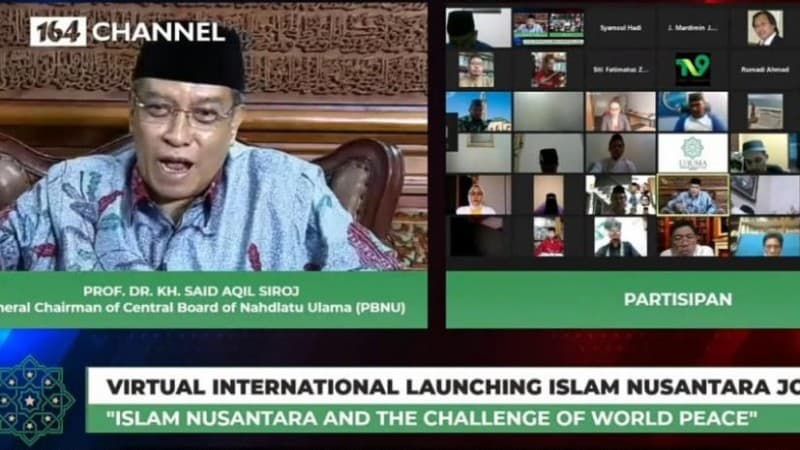
Task: Select the white Ulima logo participant tile
Action: (692, 153)
